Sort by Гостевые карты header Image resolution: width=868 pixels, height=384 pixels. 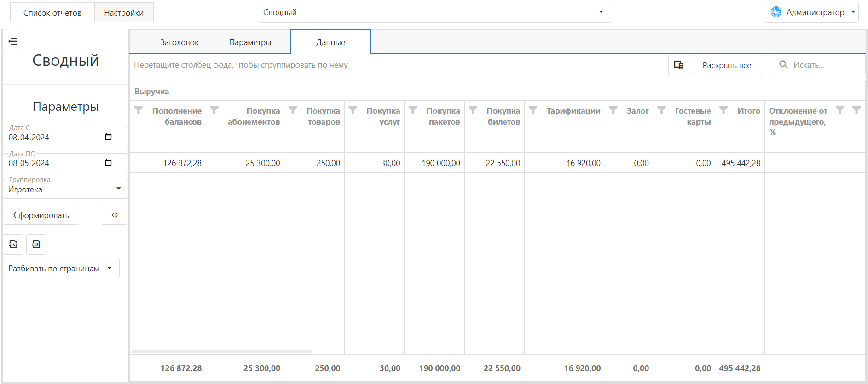(x=693, y=116)
